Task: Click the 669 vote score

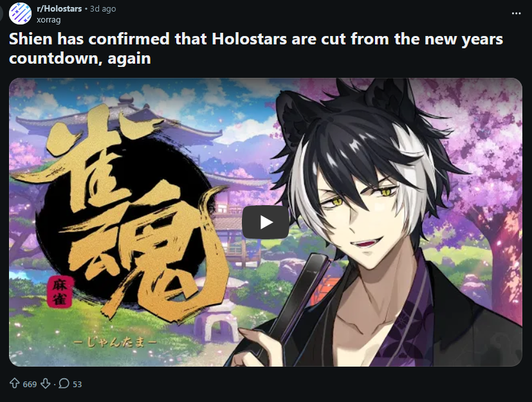Action: tap(30, 384)
